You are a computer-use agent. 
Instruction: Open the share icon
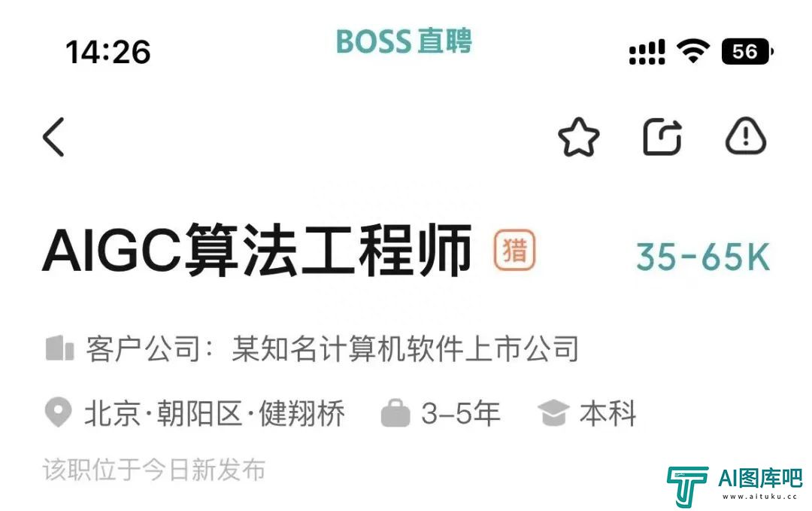click(662, 137)
